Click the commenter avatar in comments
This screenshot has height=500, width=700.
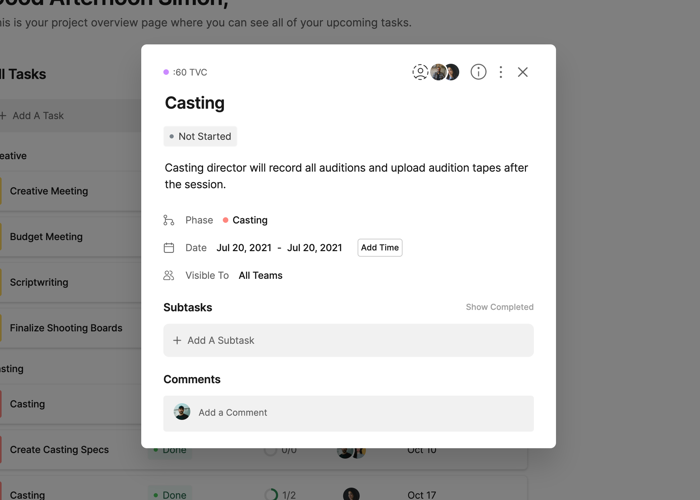coord(182,412)
